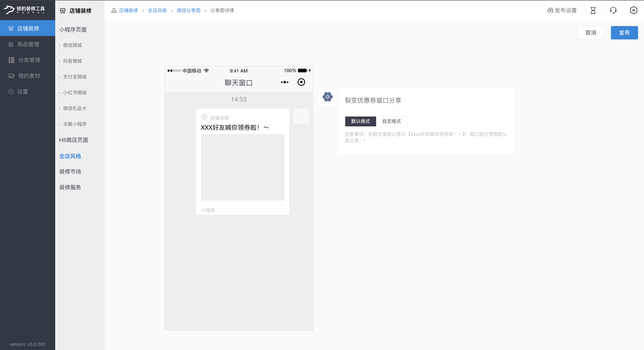
Task: Click the 小程序 footer label in card
Action: (208, 210)
